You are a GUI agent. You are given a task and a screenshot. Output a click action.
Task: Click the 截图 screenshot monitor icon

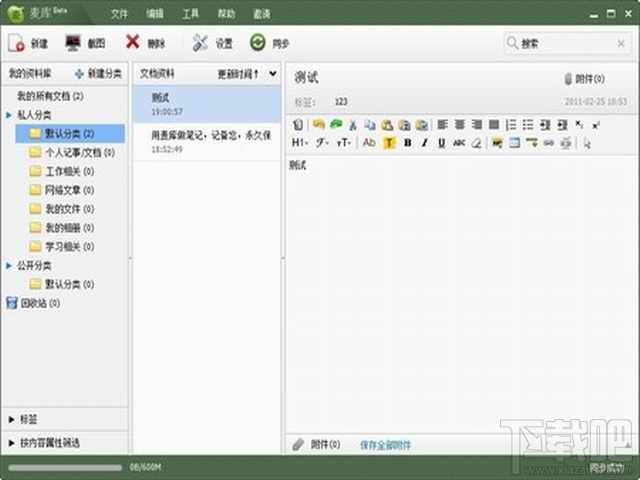73,43
